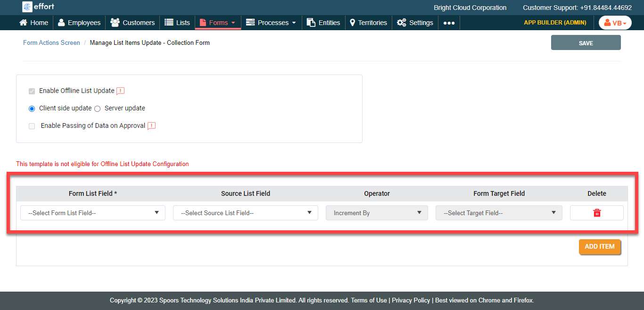Select the Client side update radio button
The height and width of the screenshot is (310, 644).
click(32, 109)
